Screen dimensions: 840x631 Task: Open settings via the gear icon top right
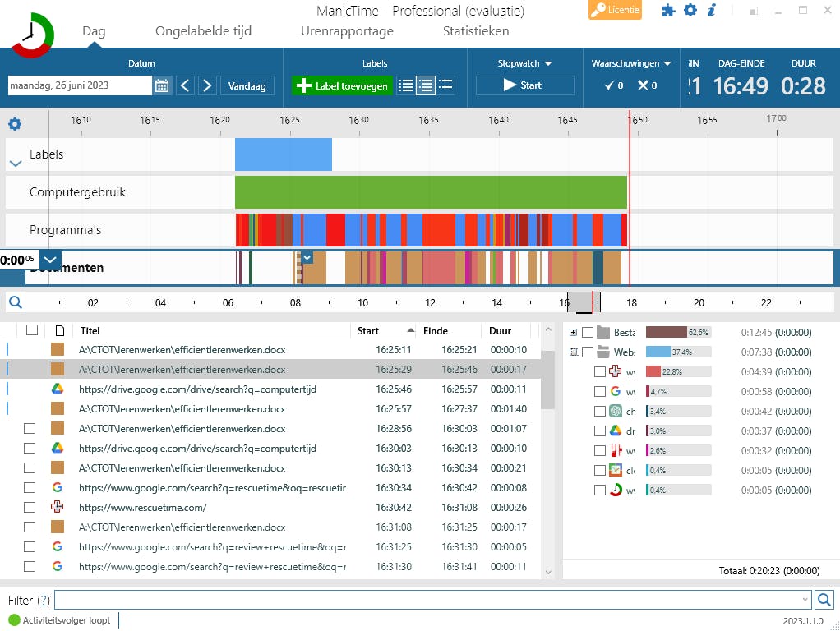(690, 11)
